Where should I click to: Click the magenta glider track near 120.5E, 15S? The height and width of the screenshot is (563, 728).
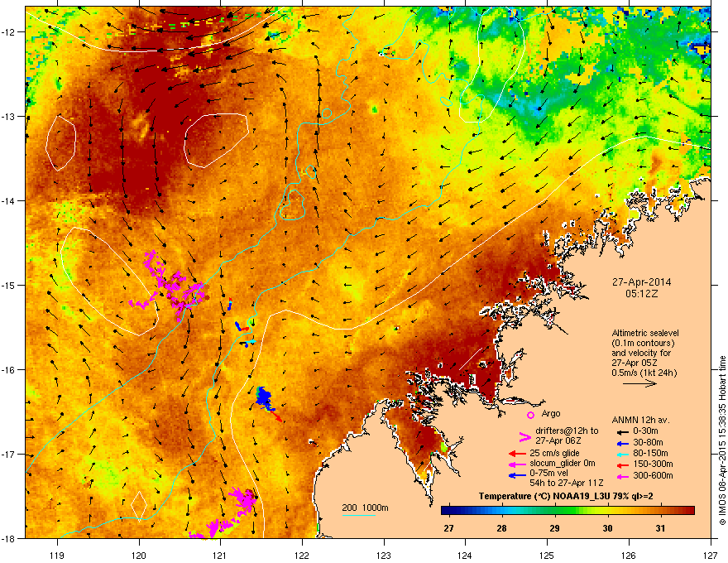[170, 286]
